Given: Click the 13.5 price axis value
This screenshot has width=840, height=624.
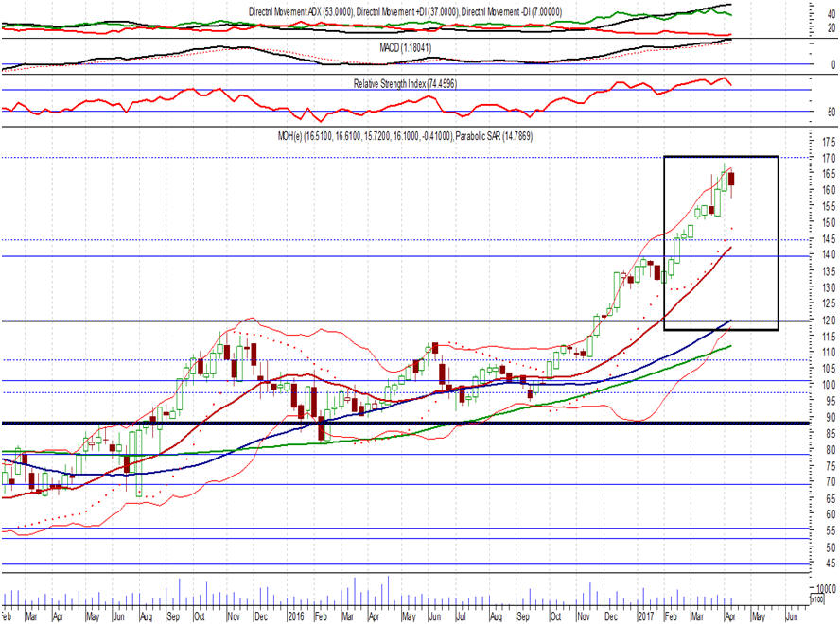Looking at the screenshot, I should tap(830, 271).
